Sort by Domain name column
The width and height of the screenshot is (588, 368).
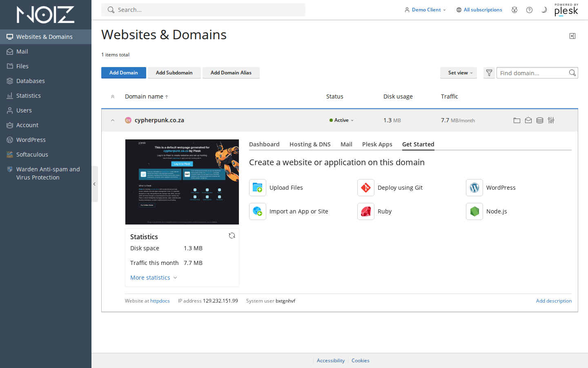click(x=147, y=96)
